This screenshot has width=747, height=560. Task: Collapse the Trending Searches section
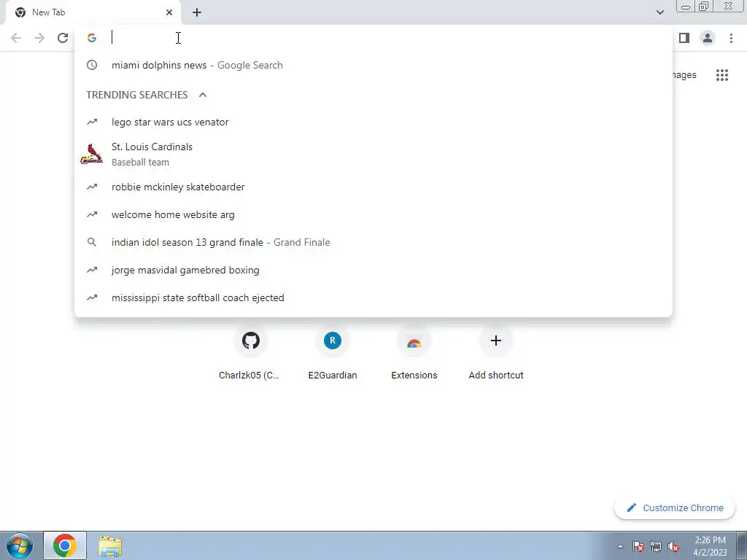(203, 95)
